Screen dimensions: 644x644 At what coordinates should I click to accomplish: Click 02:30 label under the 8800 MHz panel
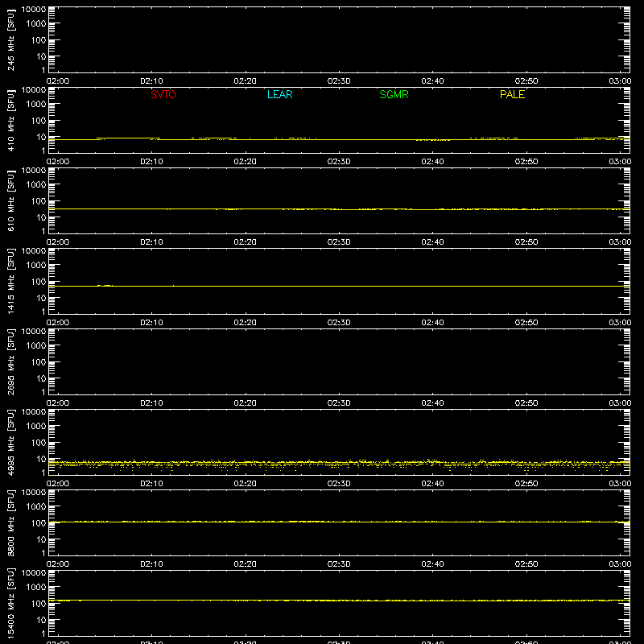339,564
